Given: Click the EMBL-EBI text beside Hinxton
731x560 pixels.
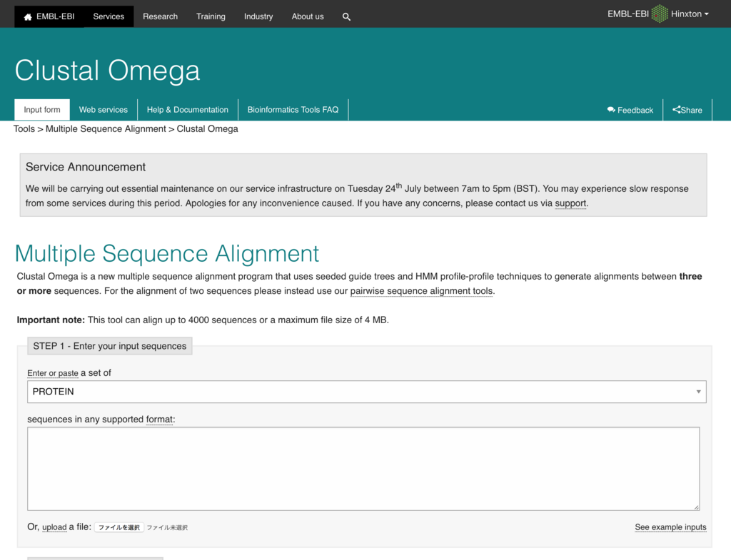Looking at the screenshot, I should click(628, 14).
